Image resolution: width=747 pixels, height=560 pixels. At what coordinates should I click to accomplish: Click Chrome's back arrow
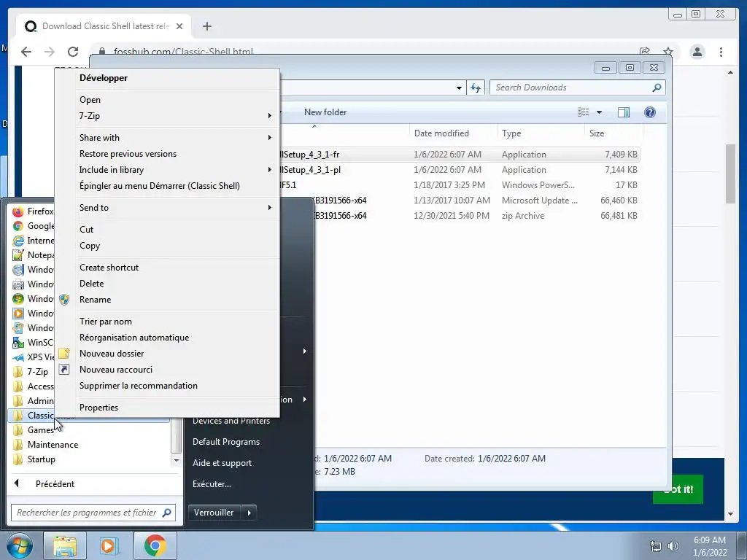(27, 52)
